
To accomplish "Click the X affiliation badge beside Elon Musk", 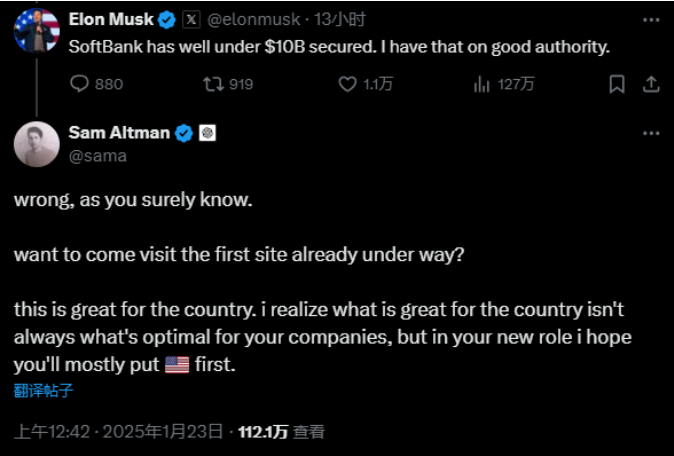I will pos(191,19).
